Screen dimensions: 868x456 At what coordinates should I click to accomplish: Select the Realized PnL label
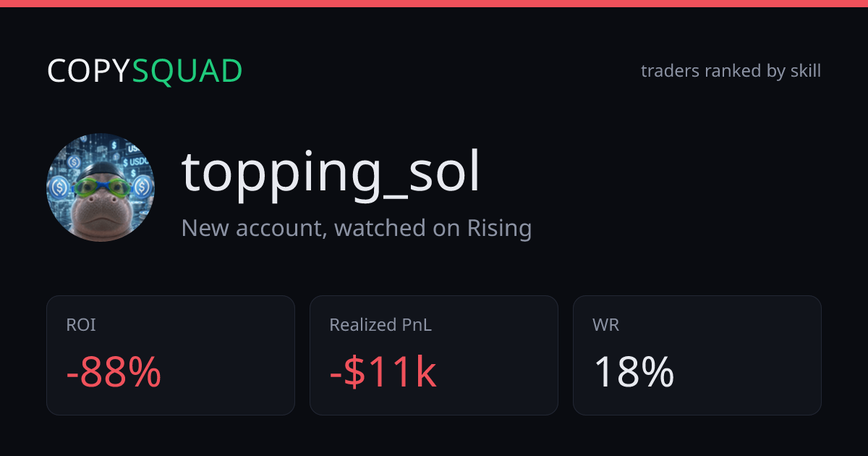[x=380, y=325]
